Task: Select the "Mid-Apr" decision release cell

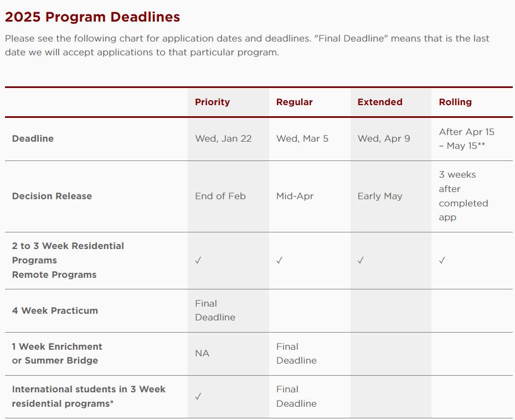Action: (x=295, y=196)
